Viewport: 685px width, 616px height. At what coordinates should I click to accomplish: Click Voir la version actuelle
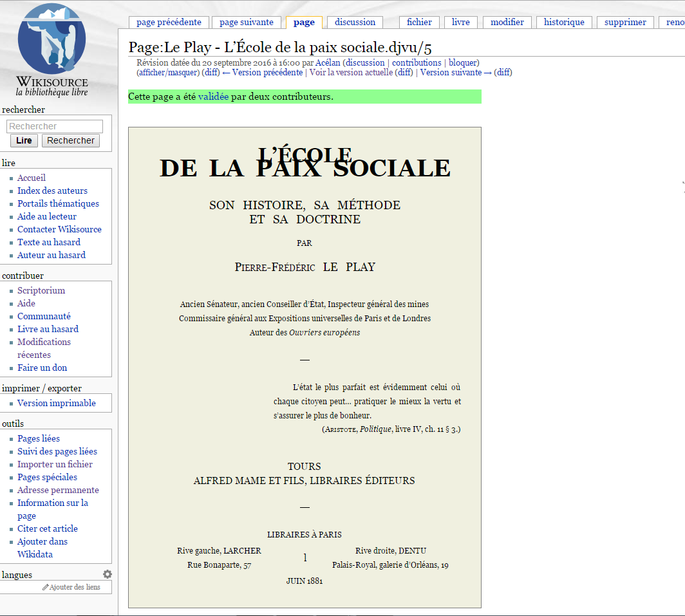click(352, 73)
